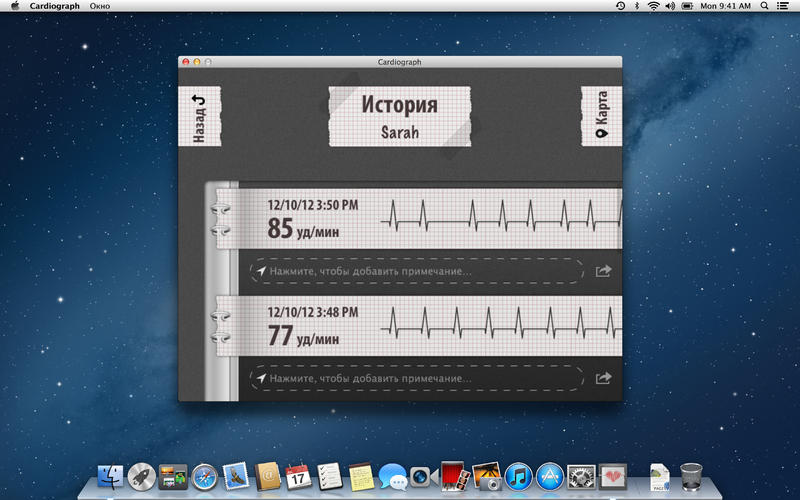Add a note to the 3:50 PM record
Viewport: 800px width, 500px height.
tap(417, 271)
